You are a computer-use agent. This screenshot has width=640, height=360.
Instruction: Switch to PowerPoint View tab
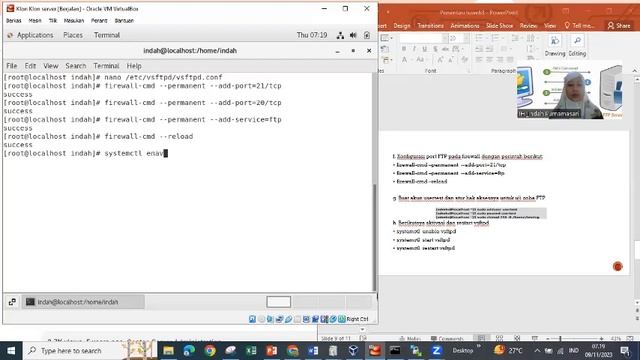(550, 26)
